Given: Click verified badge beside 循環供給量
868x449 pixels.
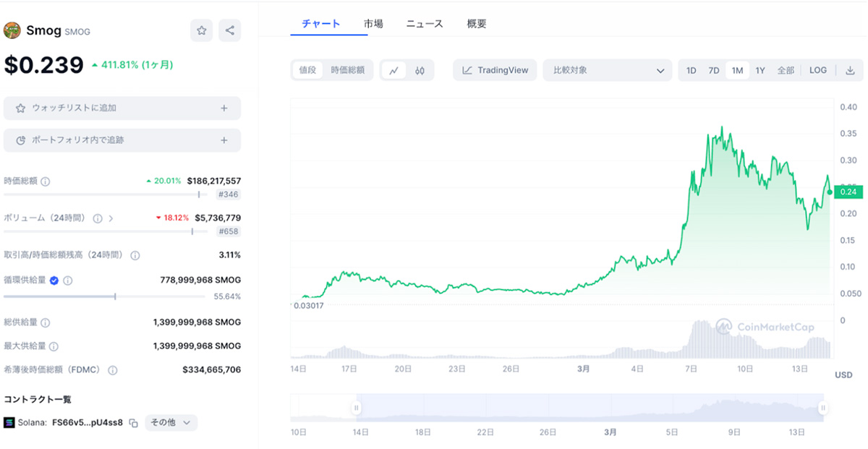Looking at the screenshot, I should point(54,280).
